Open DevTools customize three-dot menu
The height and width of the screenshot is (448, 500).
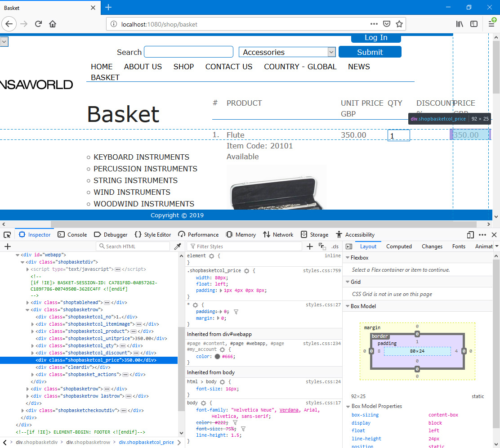[x=482, y=235]
